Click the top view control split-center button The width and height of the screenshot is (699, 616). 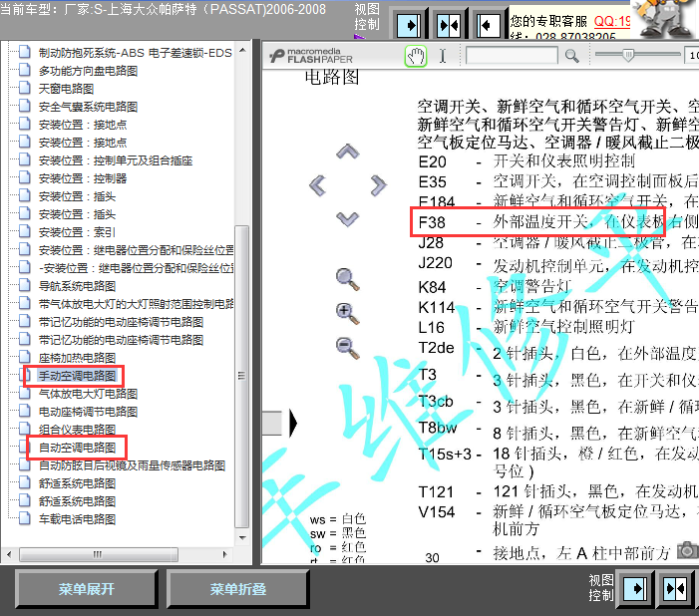449,25
